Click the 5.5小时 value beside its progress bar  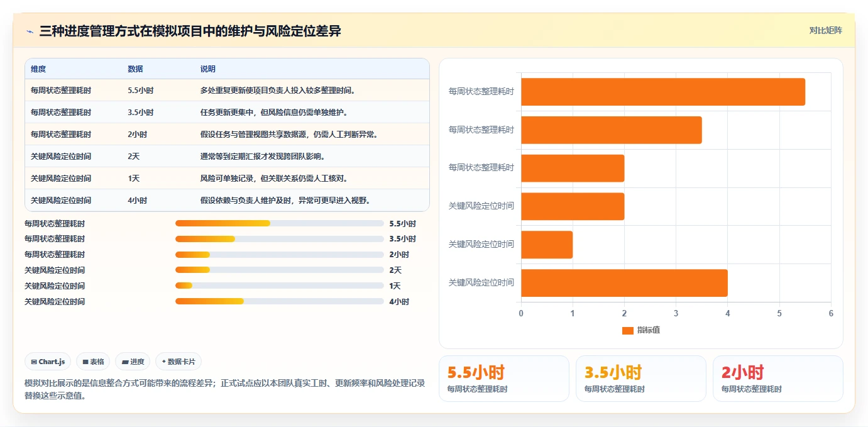[x=403, y=223]
